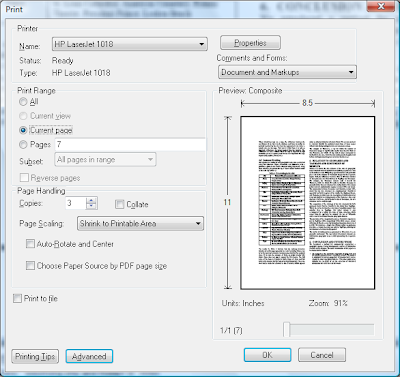
Task: Open the printer Name dropdown
Action: tap(130, 44)
